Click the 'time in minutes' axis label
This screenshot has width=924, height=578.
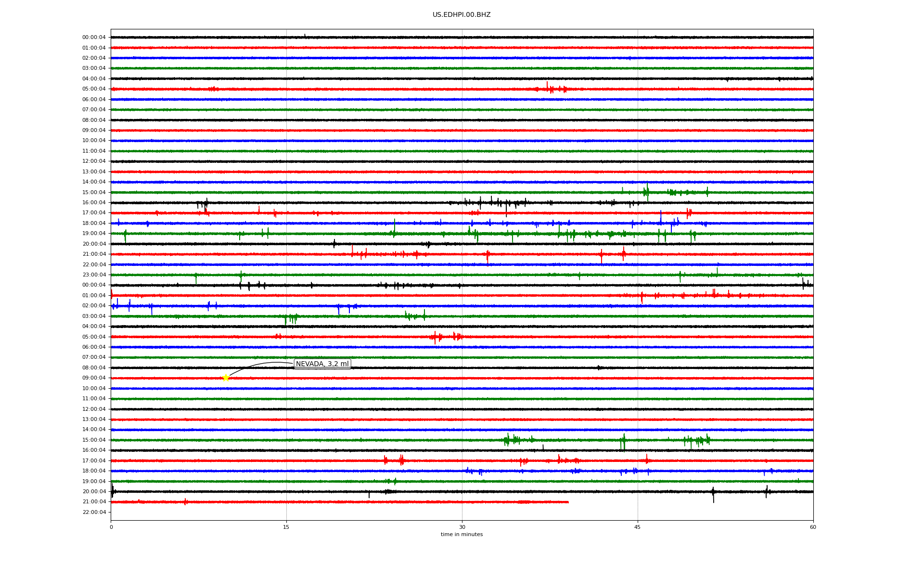point(462,534)
